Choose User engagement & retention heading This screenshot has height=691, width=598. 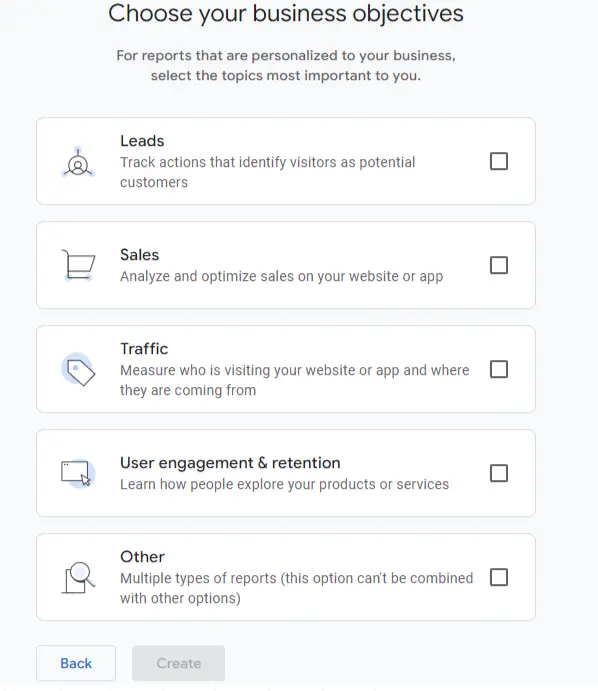coord(230,463)
